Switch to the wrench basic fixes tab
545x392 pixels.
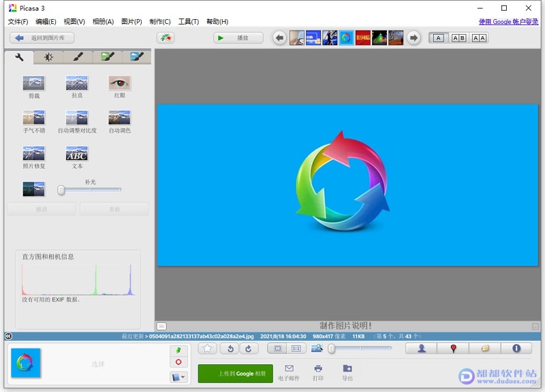pos(19,57)
